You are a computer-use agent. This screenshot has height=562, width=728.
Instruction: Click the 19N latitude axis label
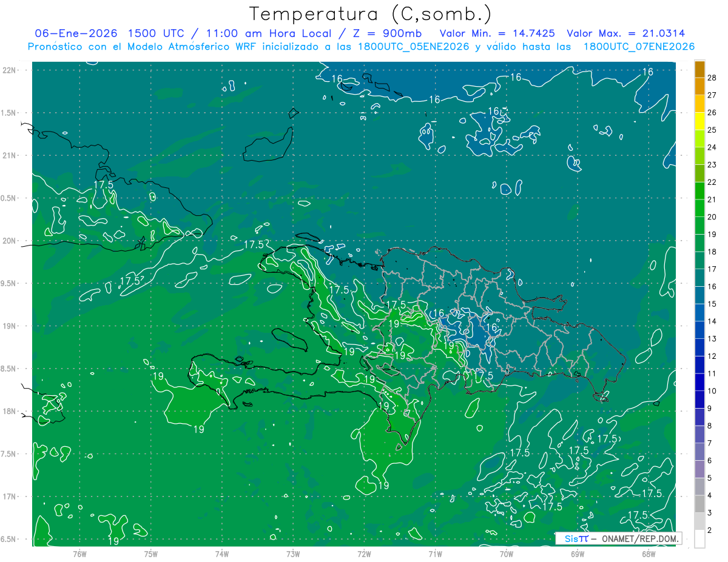[10, 326]
